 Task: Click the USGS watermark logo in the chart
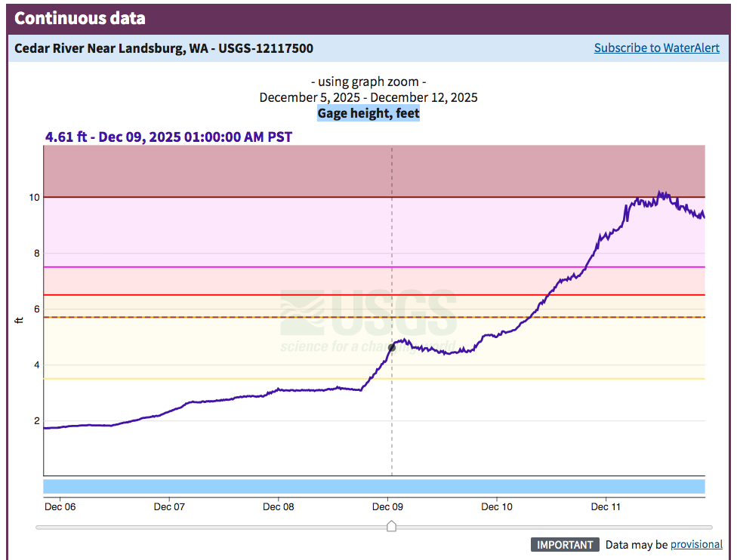[368, 321]
